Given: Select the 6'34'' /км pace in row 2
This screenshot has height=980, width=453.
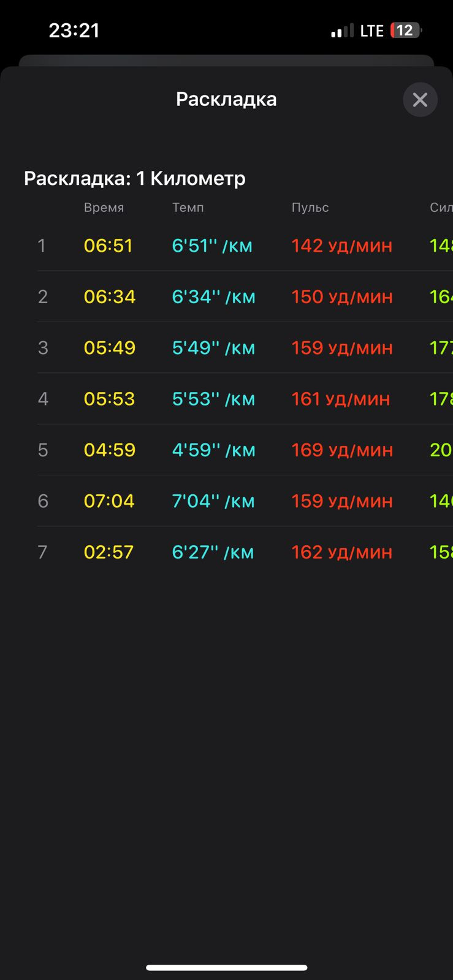Looking at the screenshot, I should (x=213, y=297).
